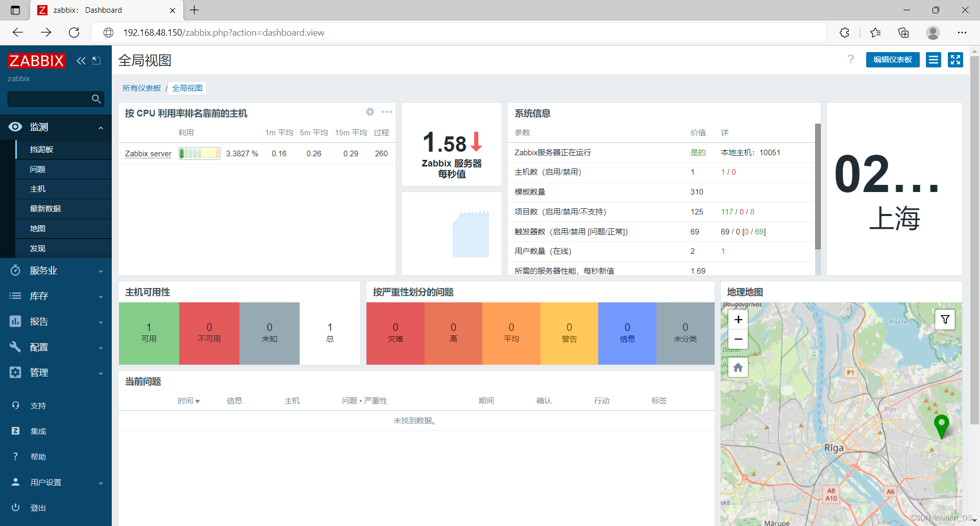The height and width of the screenshot is (526, 980).
Task: Click the CPU utilization bar gauge
Action: click(200, 153)
